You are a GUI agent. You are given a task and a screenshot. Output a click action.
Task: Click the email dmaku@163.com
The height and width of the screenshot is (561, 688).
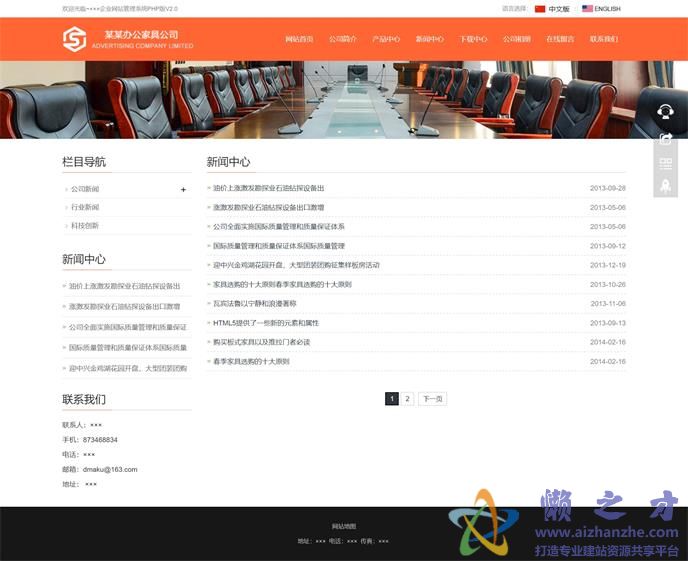pos(110,469)
